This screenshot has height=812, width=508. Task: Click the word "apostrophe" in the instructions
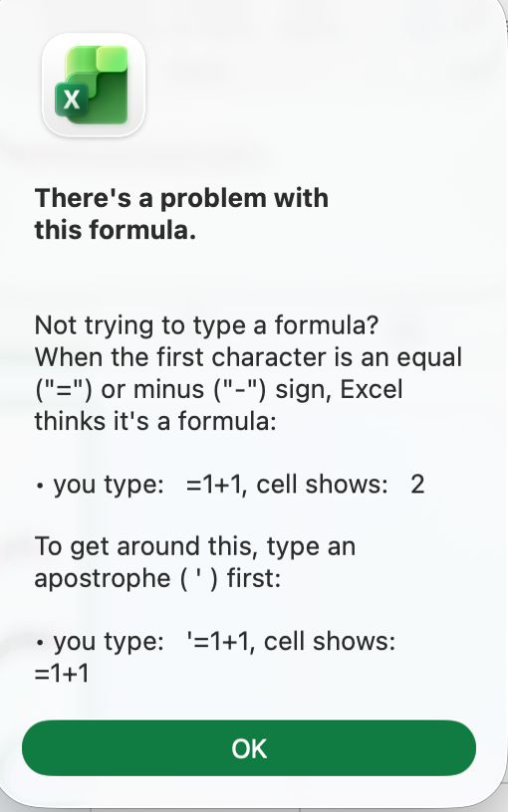point(103,579)
